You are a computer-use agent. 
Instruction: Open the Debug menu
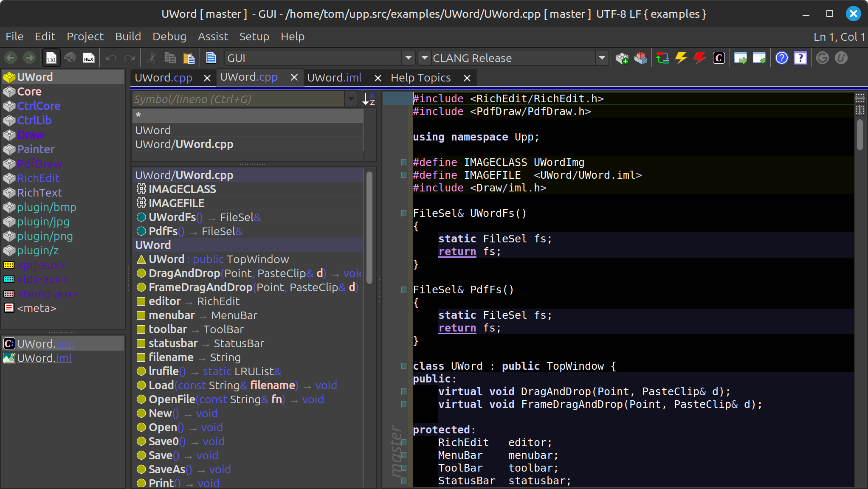(x=169, y=37)
